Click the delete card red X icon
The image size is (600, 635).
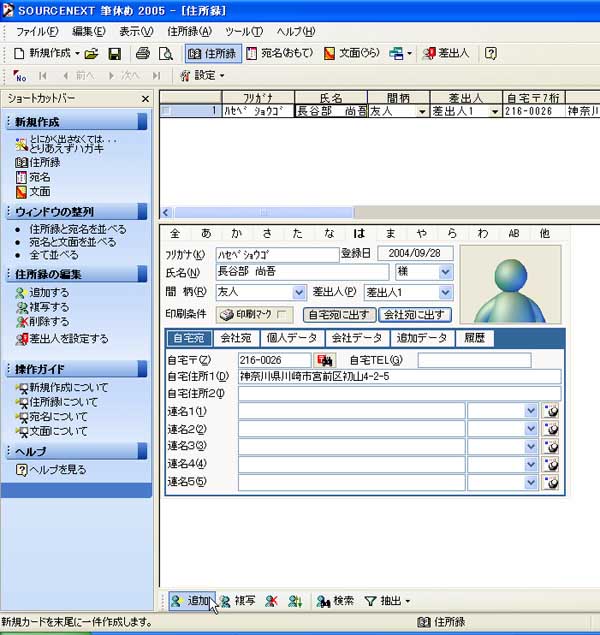click(271, 601)
